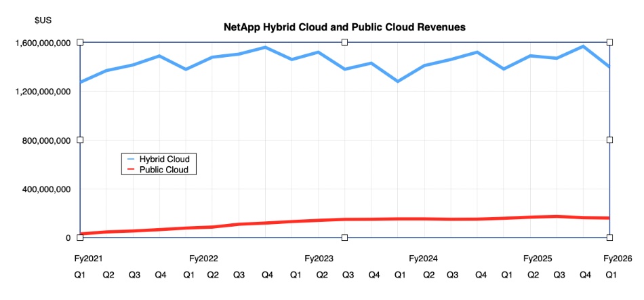Click the right-edge middle selection handle of the chart
Screen dimensions: 644x300
609,140
